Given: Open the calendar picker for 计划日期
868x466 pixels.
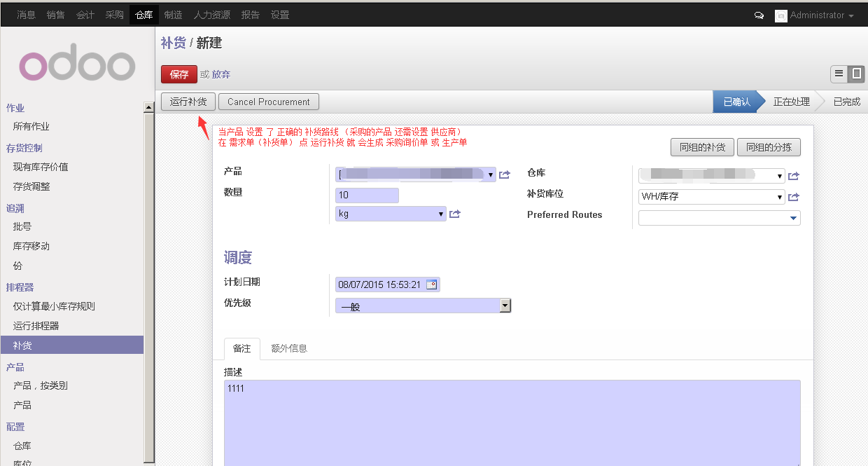Looking at the screenshot, I should point(431,285).
